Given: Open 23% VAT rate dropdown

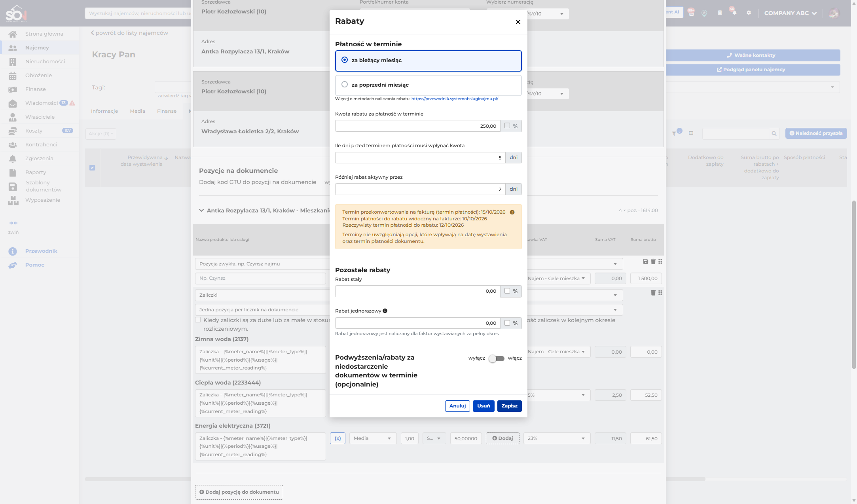Looking at the screenshot, I should tap(557, 438).
